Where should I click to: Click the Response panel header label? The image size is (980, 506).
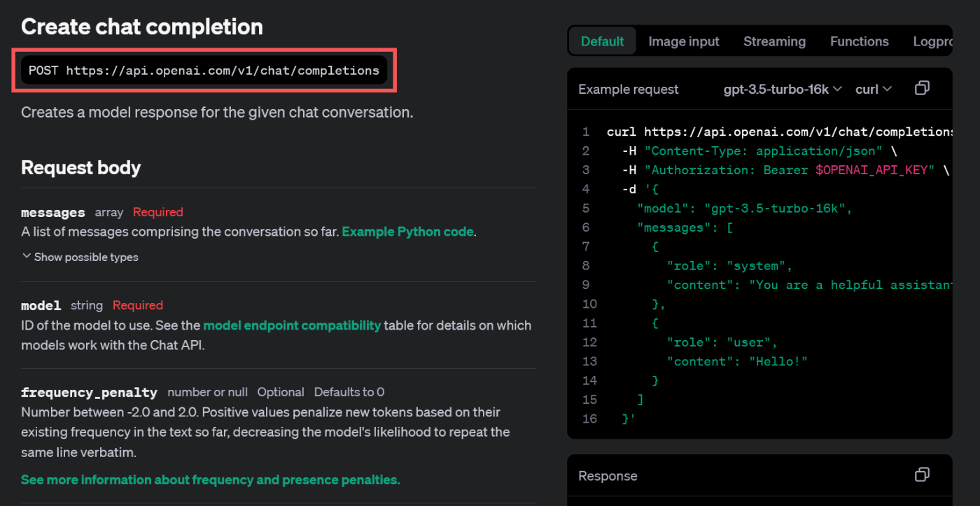pyautogui.click(x=608, y=476)
